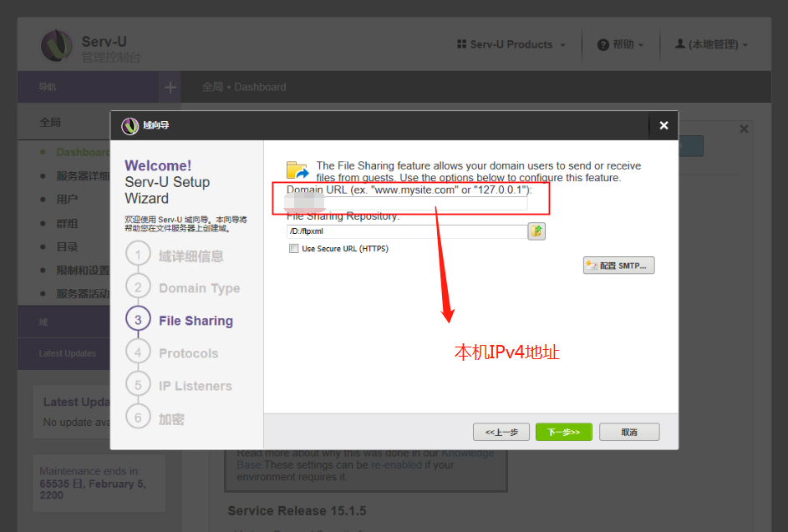Click the 配置 SMTP... button
This screenshot has width=788, height=532.
[618, 266]
